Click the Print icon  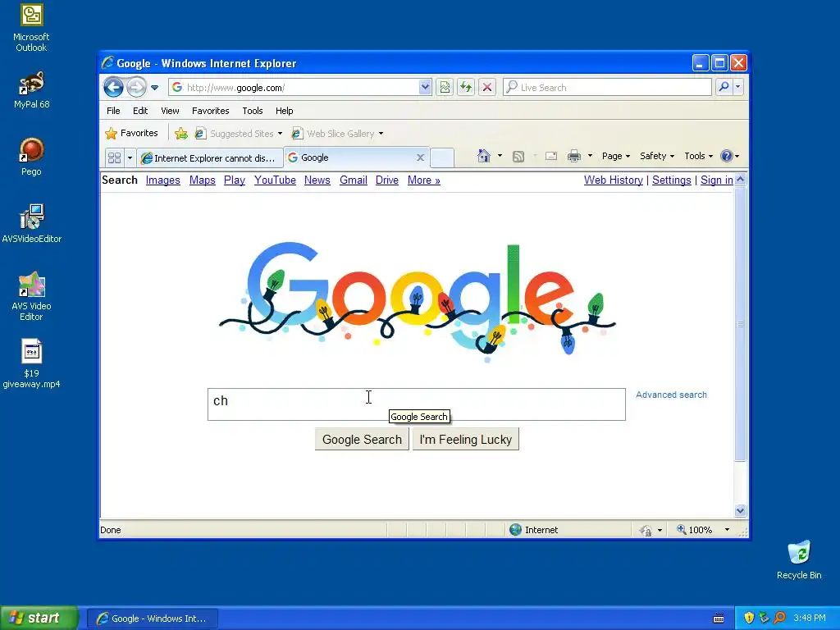[x=573, y=156]
